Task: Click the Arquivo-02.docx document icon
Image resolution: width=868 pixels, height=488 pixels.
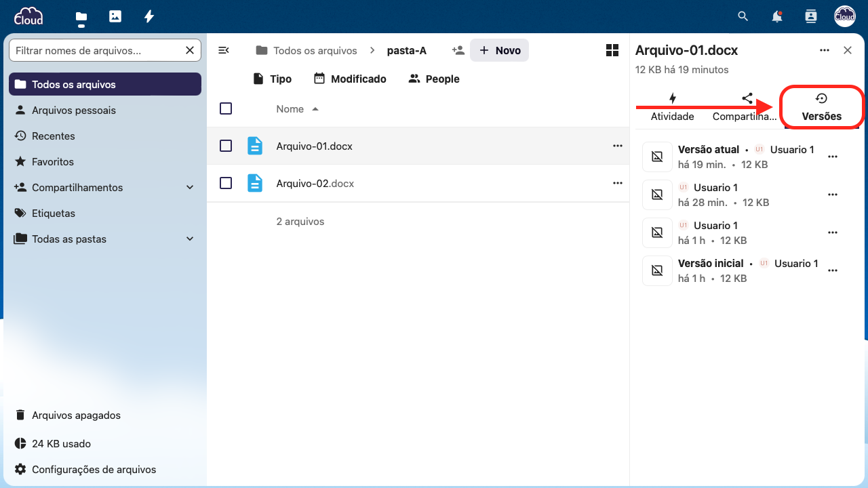Action: point(255,183)
